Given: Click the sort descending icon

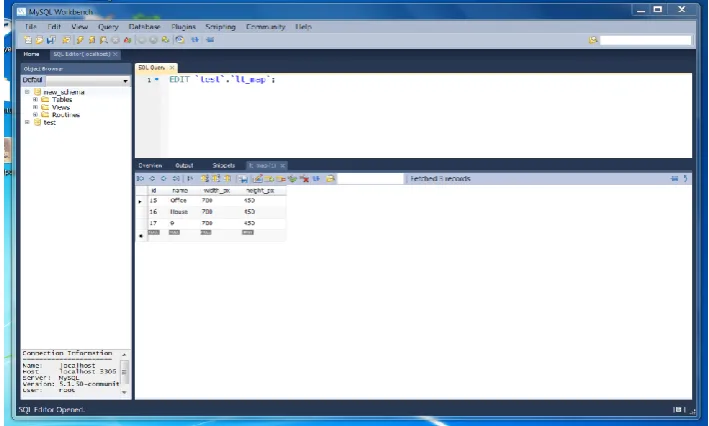Looking at the screenshot, I should point(216,179).
